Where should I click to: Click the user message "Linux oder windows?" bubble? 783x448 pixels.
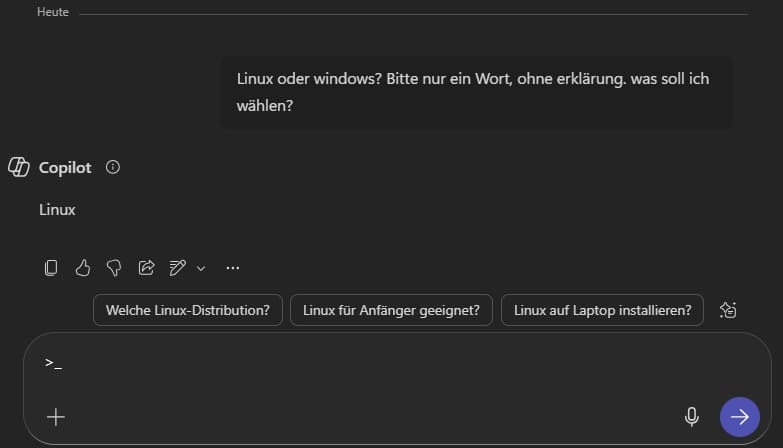(x=475, y=91)
